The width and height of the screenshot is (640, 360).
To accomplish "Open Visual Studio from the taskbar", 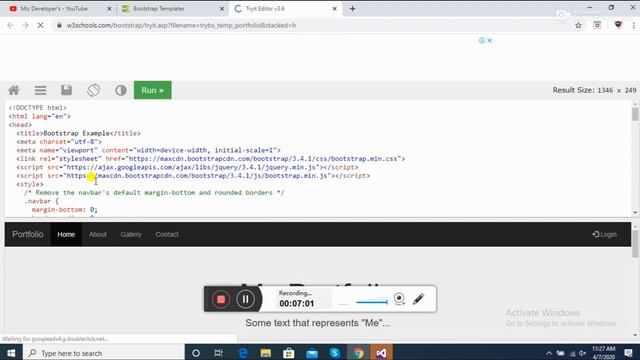I will pos(381,353).
